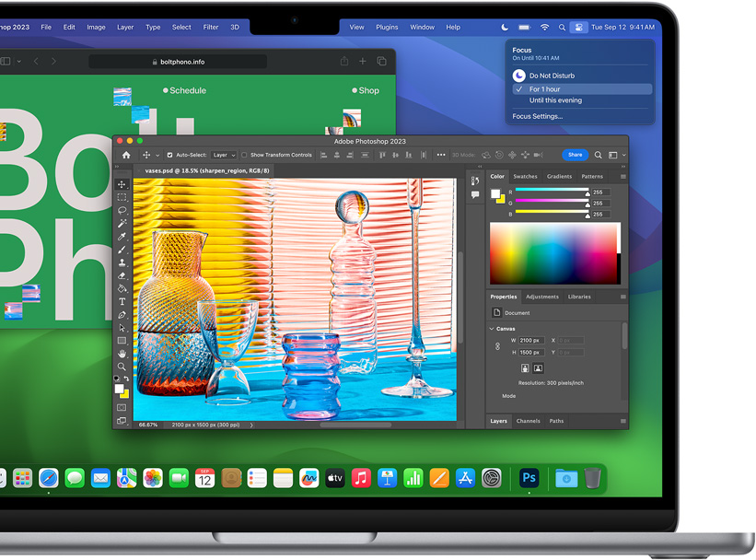This screenshot has height=560, width=756.
Task: Pick the Clone Stamp tool
Action: 122,262
